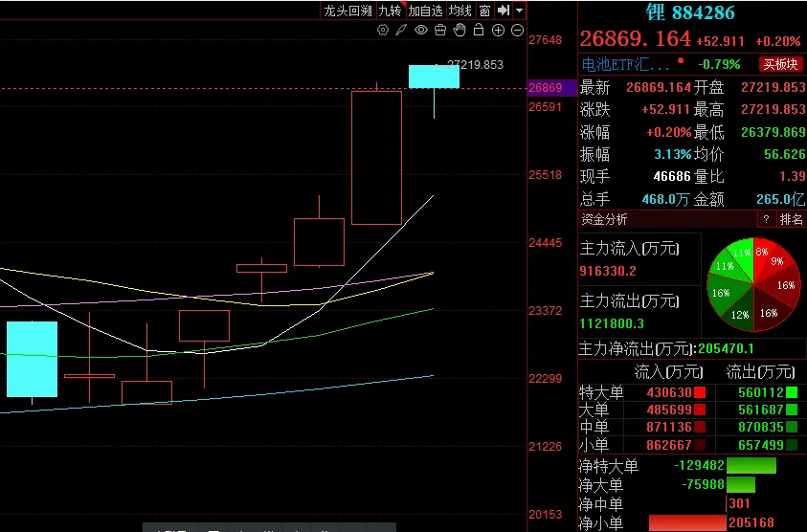Viewport: 807px width, 532px height.
Task: Click the 27648 price axis label
Action: click(545, 40)
